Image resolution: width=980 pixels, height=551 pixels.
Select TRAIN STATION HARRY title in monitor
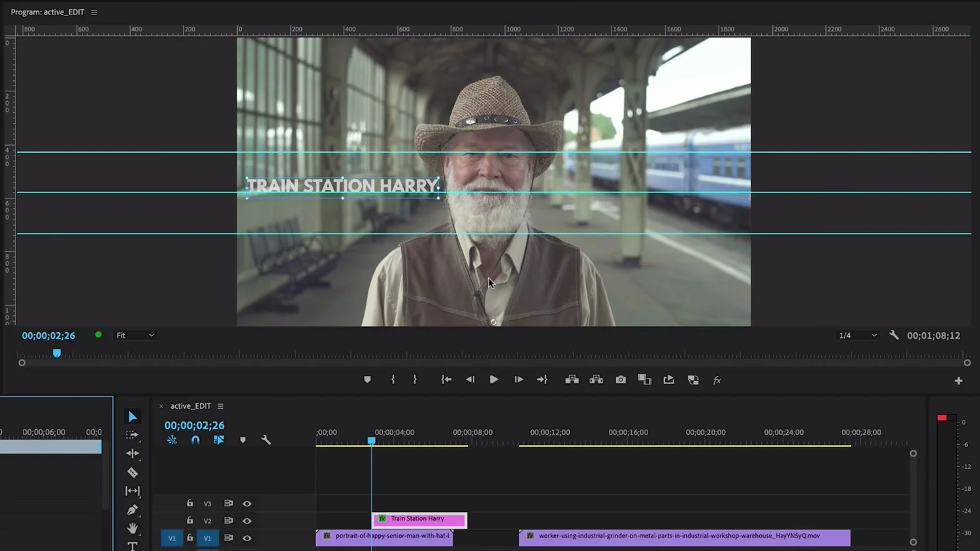pos(342,186)
